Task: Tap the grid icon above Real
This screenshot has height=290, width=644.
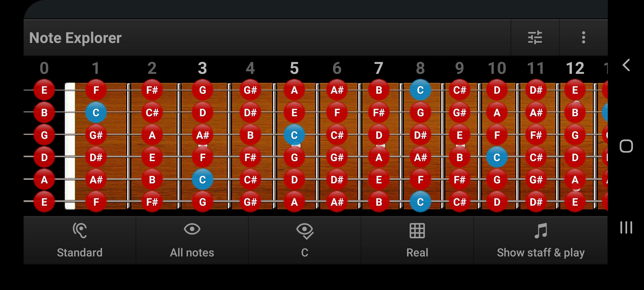Action: [x=417, y=230]
